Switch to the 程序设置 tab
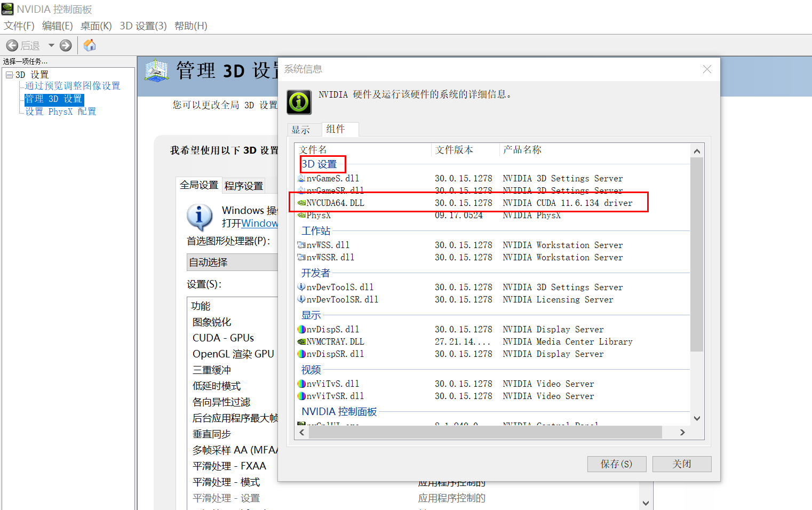812x510 pixels. click(x=244, y=186)
